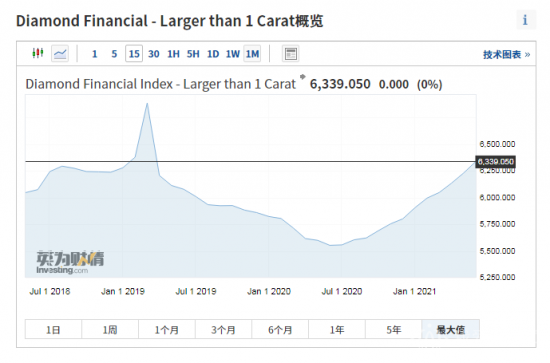Choose the 15 minute interval

134,54
